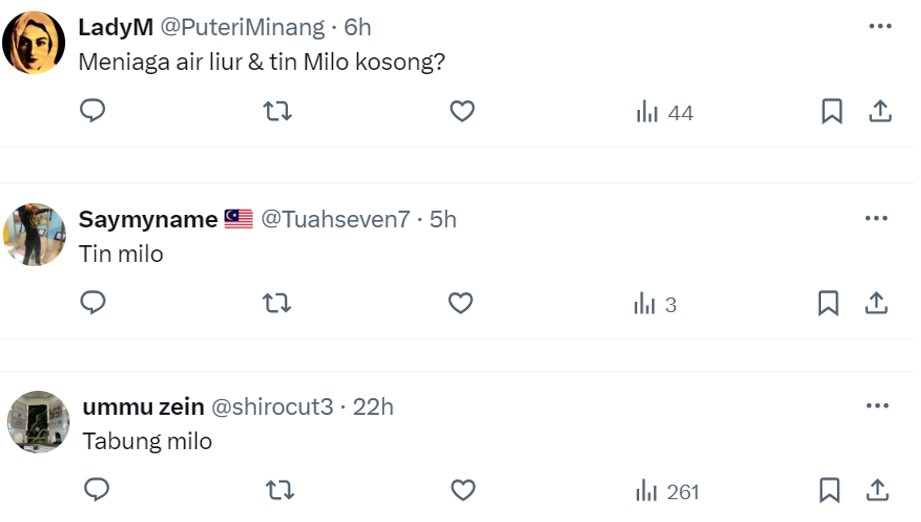
Task: Reply to LadyM's tweet
Action: 92,110
